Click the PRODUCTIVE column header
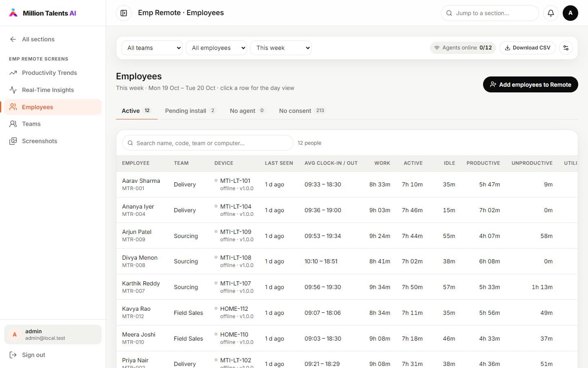This screenshot has width=588, height=368. pyautogui.click(x=483, y=163)
